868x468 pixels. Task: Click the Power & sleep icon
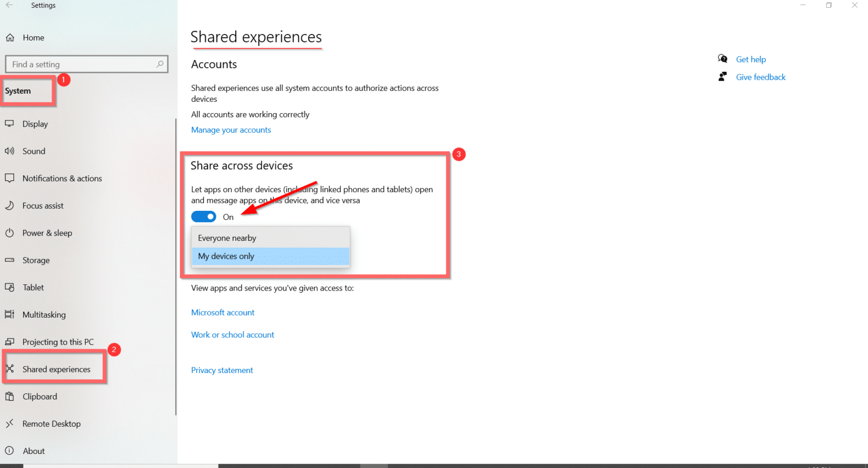[x=10, y=233]
